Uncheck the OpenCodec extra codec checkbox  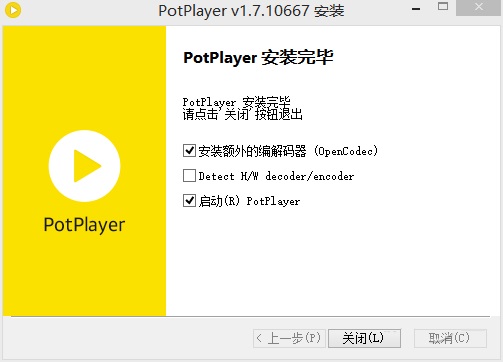(x=189, y=151)
